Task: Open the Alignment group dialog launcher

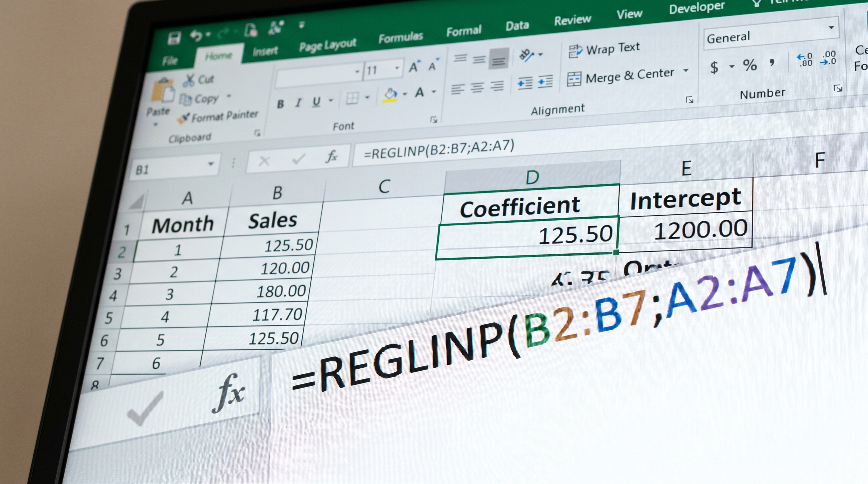Action: [689, 100]
